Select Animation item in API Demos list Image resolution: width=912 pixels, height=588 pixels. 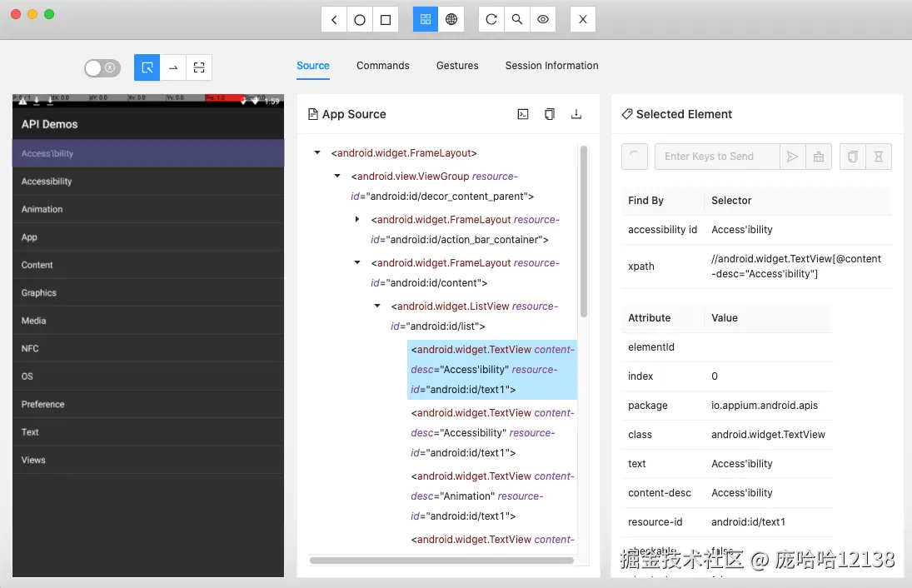click(148, 209)
